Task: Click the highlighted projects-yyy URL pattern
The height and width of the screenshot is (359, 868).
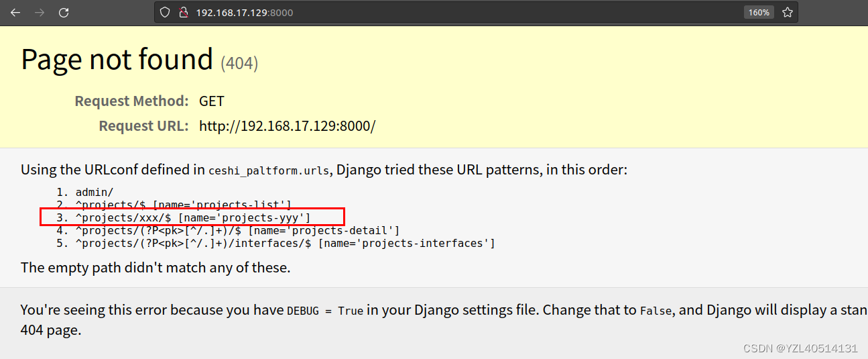Action: tap(193, 217)
